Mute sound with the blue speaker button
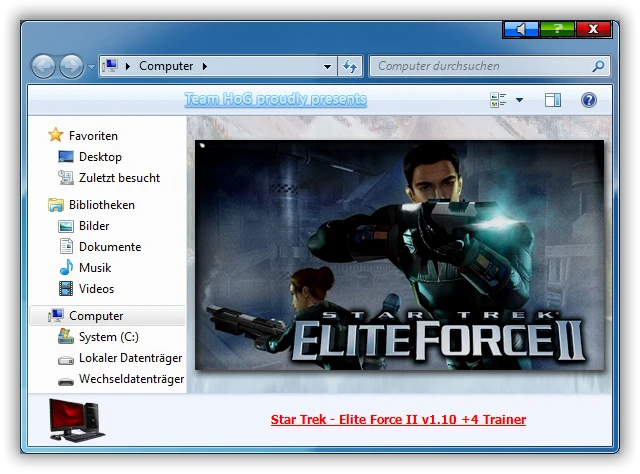Image resolution: width=640 pixels, height=474 pixels. tap(521, 29)
